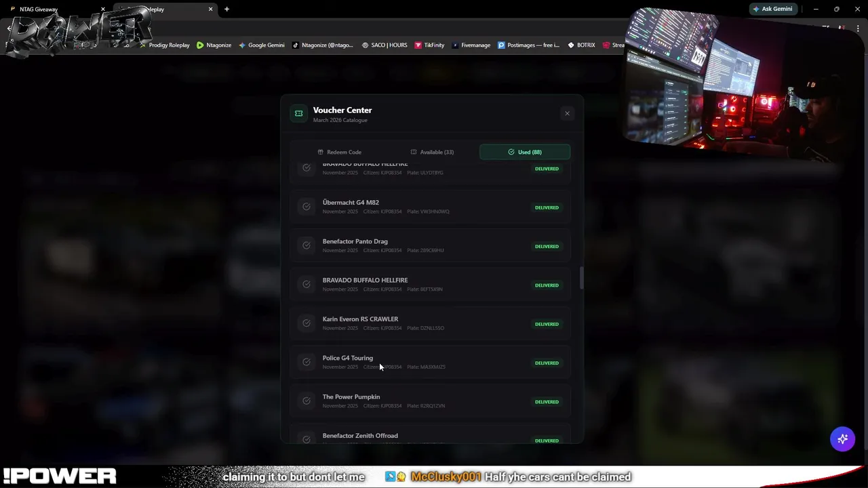Select the Übermacht G4 M82 voucher title
The height and width of the screenshot is (488, 868).
coord(351,202)
